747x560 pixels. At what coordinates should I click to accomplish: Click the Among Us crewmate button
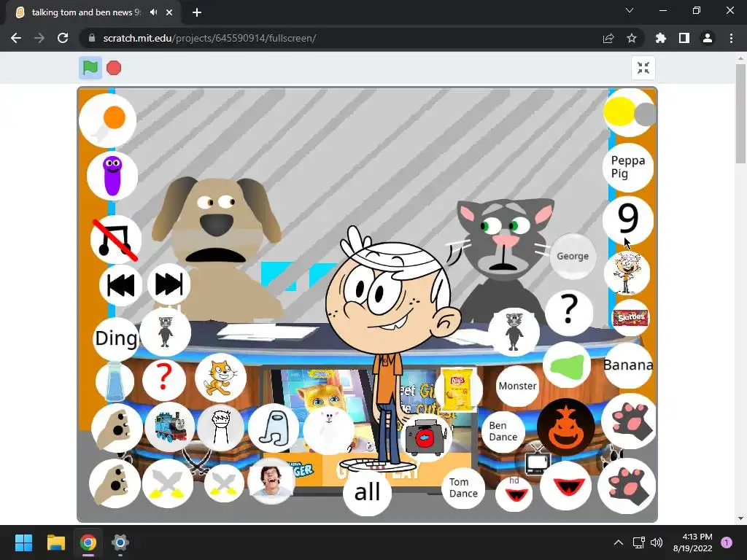click(x=274, y=427)
